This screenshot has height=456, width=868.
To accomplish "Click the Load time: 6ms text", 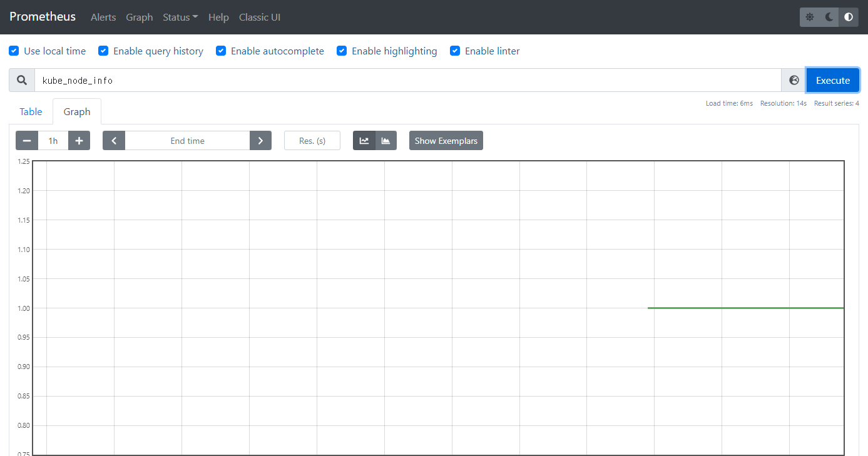I will (x=729, y=103).
